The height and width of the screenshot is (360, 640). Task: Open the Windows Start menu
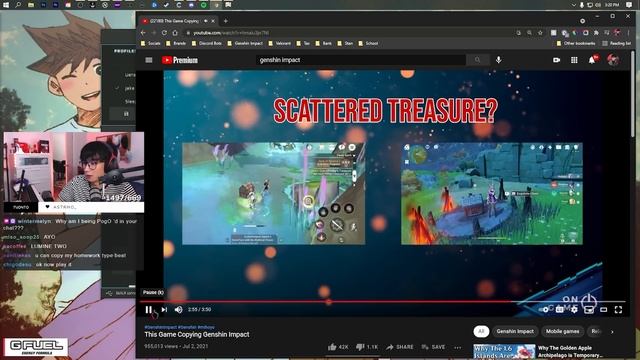pos(6,5)
